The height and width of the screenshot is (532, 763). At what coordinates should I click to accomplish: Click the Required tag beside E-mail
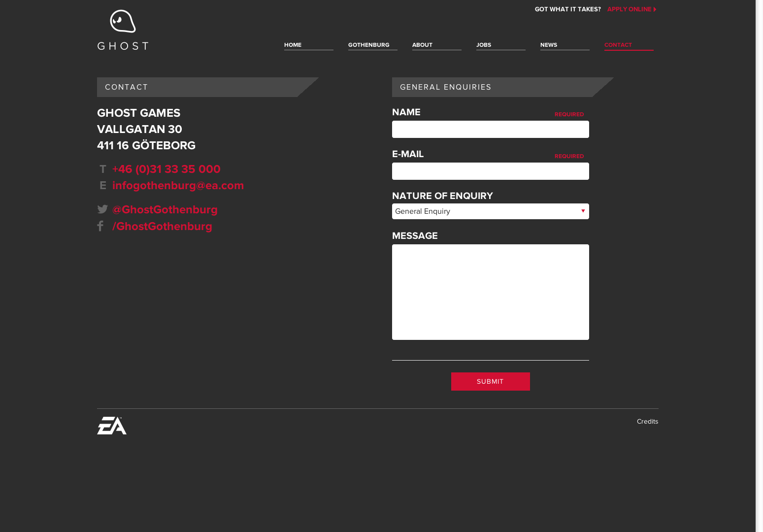tap(569, 156)
